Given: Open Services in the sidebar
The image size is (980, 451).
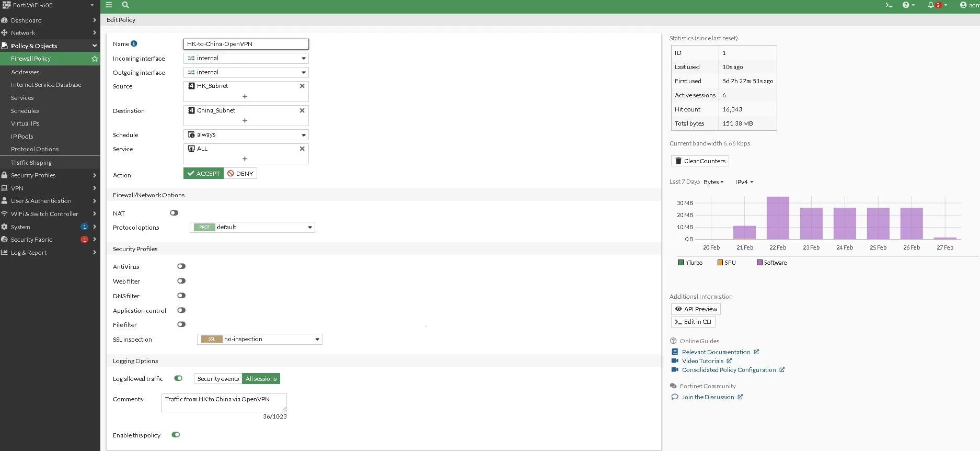Looking at the screenshot, I should click(x=22, y=98).
